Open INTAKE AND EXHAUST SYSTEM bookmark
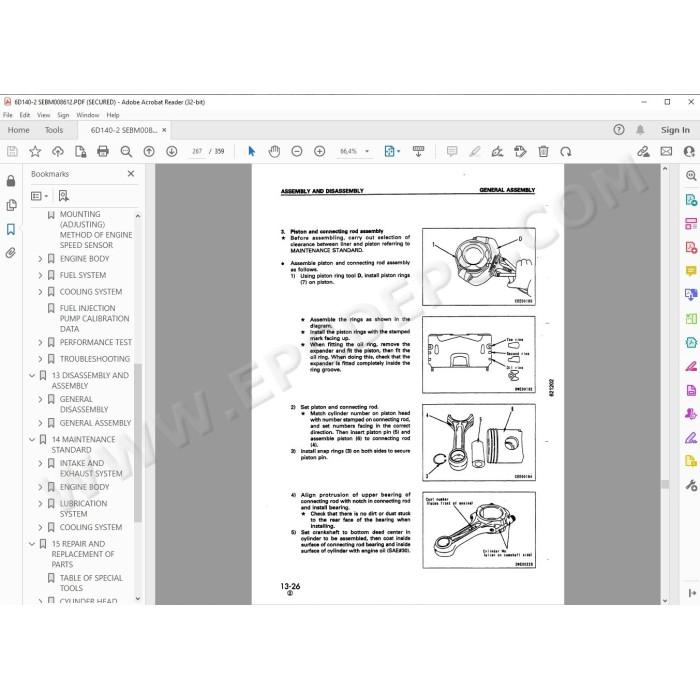This screenshot has width=700, height=700. pos(91,468)
